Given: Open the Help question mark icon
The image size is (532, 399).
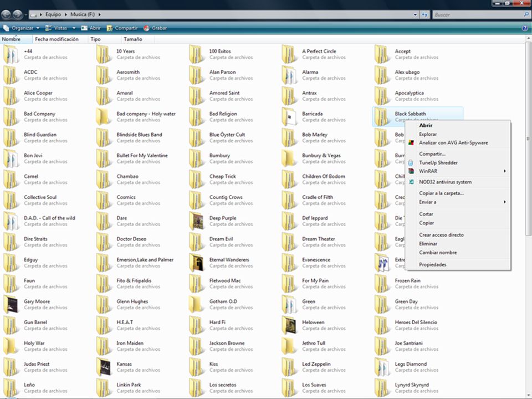Looking at the screenshot, I should [525, 28].
